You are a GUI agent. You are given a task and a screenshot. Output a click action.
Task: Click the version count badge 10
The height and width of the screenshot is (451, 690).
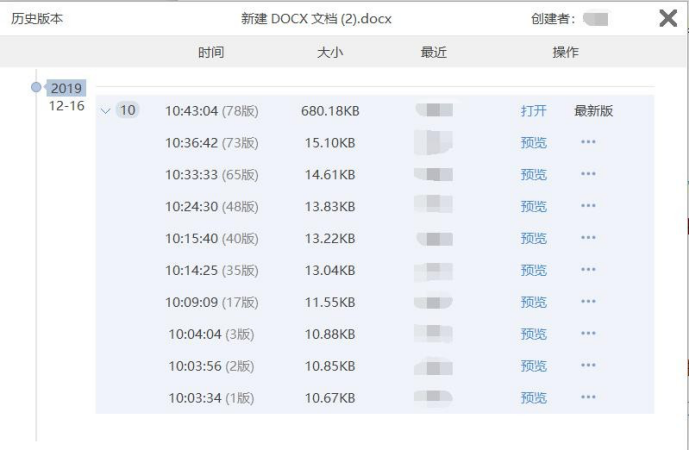[x=127, y=111]
